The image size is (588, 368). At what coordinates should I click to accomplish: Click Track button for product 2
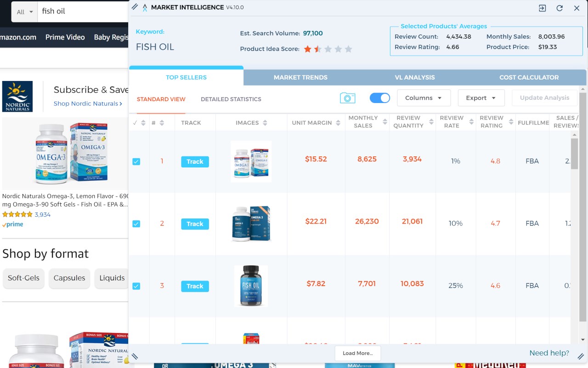[195, 224]
